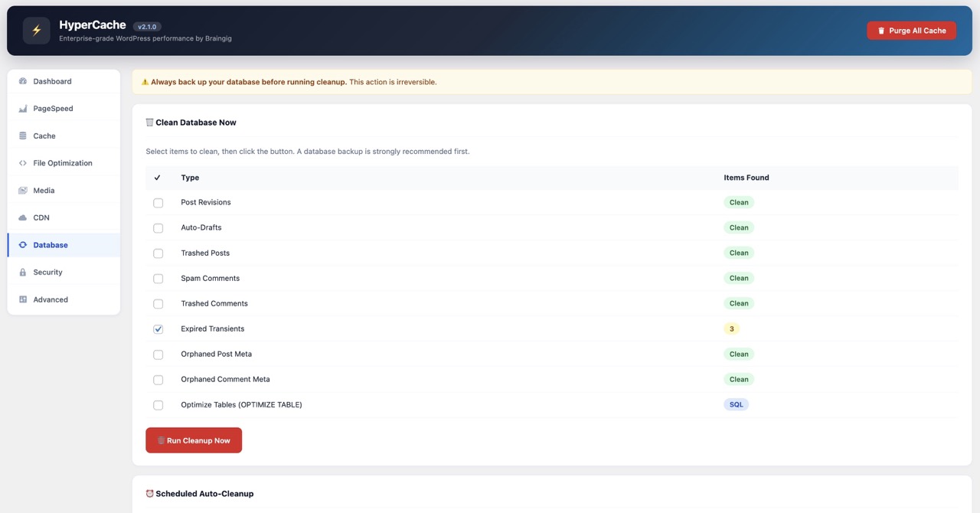Uncheck the Expired Transients checkbox

pos(158,329)
